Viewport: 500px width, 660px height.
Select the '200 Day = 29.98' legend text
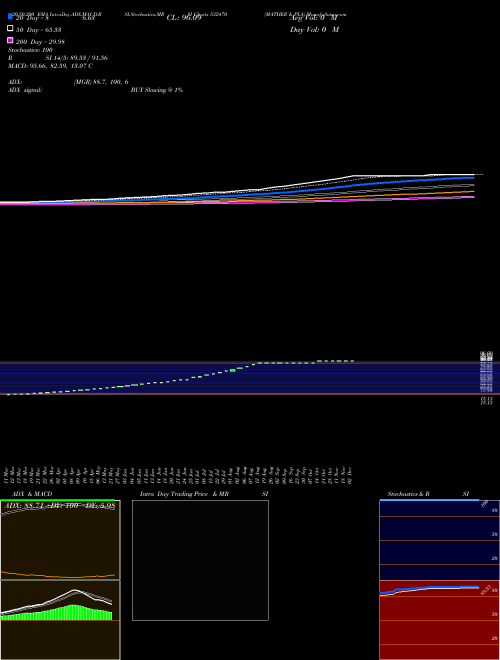40,42
